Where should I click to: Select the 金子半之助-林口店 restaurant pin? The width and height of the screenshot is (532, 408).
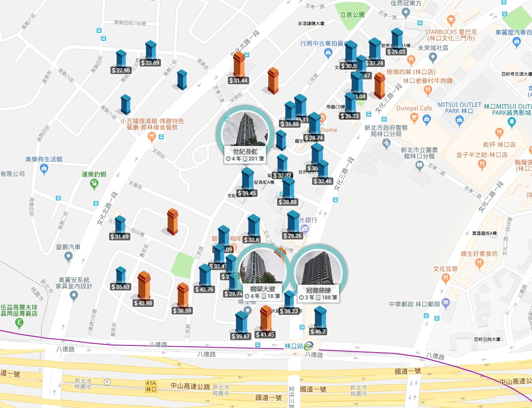click(x=482, y=165)
